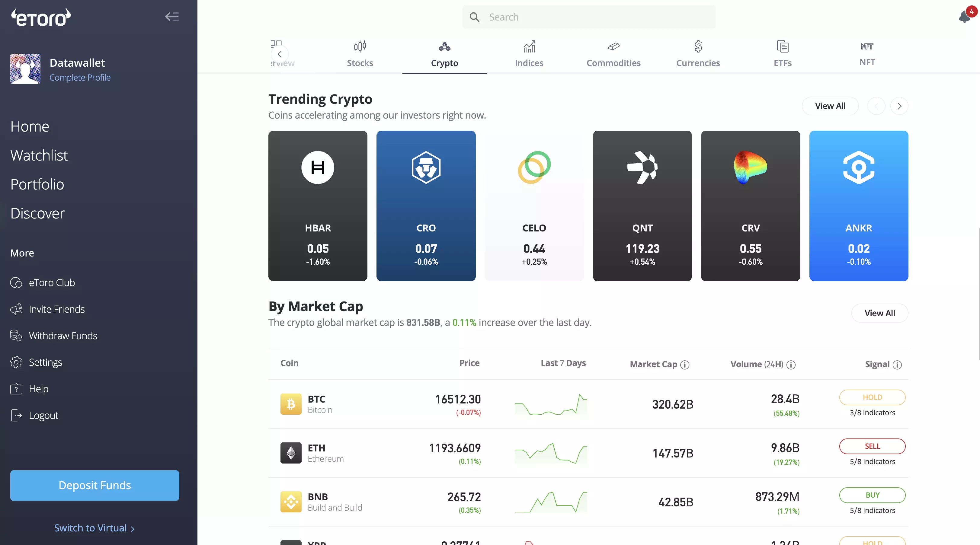The width and height of the screenshot is (980, 545).
Task: Open the CRO trending card
Action: click(426, 206)
